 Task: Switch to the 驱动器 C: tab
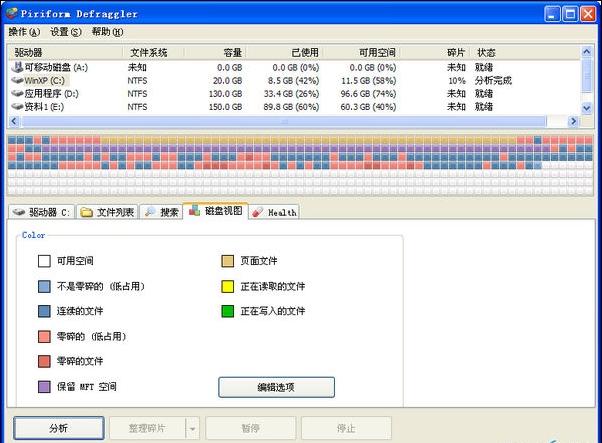(x=41, y=212)
